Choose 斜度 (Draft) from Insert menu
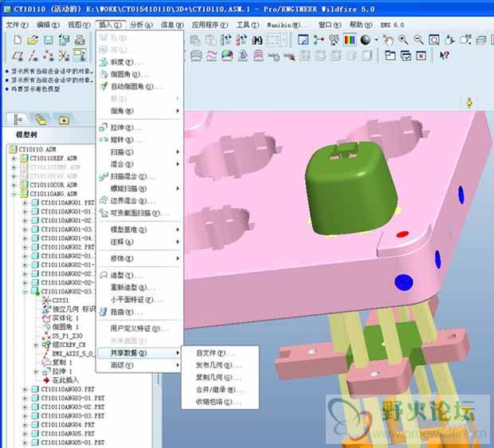 coord(139,62)
